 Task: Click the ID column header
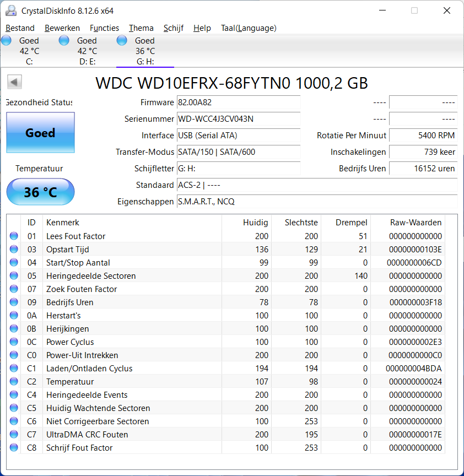pyautogui.click(x=31, y=223)
